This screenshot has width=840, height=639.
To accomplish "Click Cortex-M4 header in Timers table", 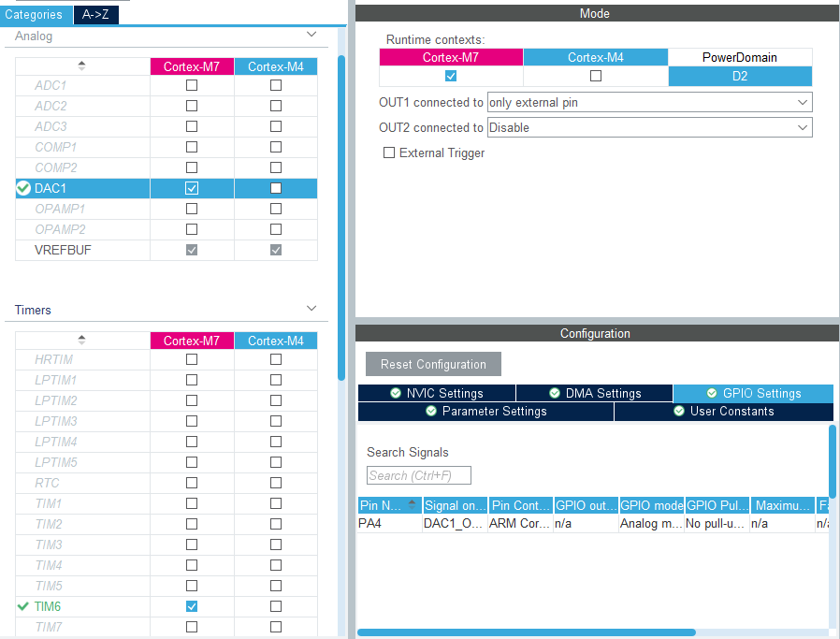I will [x=276, y=341].
